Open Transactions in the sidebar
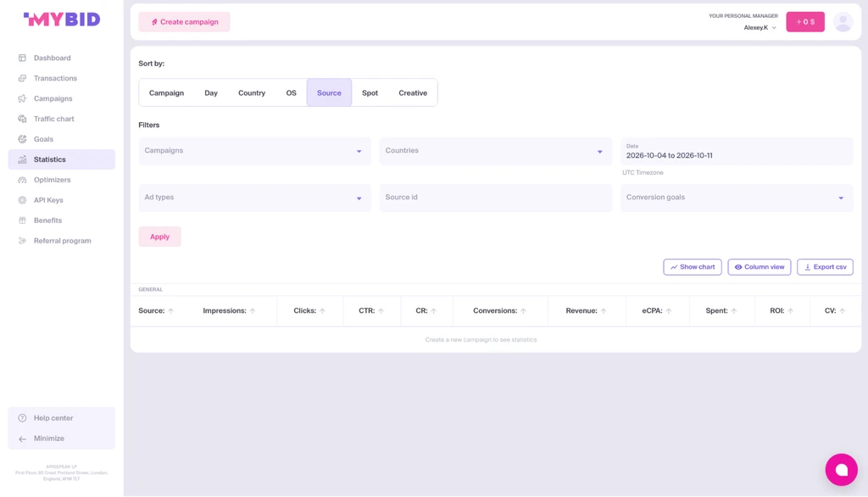This screenshot has height=497, width=868. (x=61, y=78)
